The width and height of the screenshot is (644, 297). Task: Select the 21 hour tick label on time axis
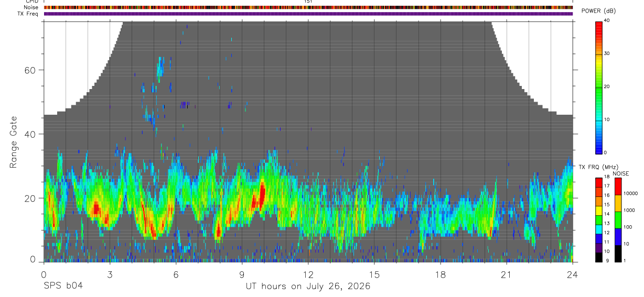point(507,274)
